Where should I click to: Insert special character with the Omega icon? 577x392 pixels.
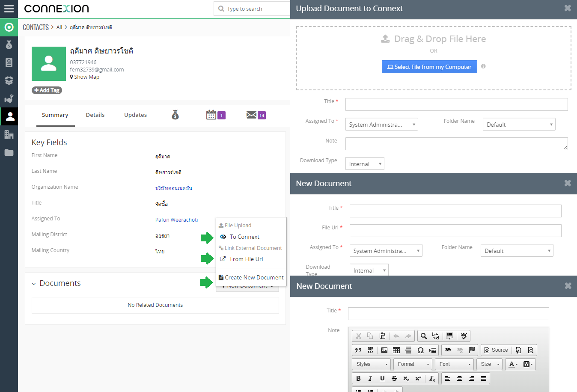(x=420, y=350)
